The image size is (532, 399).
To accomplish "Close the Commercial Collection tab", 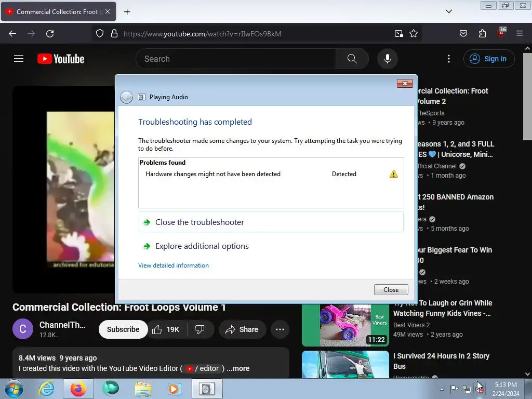I will (108, 11).
